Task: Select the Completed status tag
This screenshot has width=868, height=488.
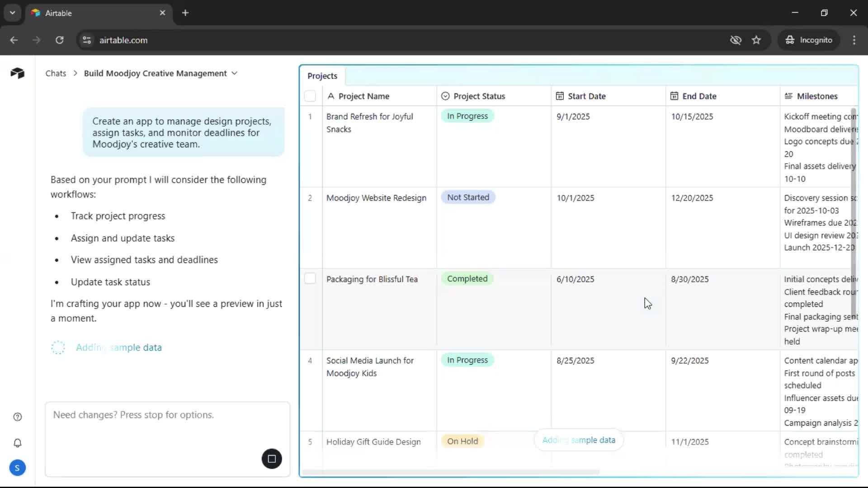Action: 467,279
